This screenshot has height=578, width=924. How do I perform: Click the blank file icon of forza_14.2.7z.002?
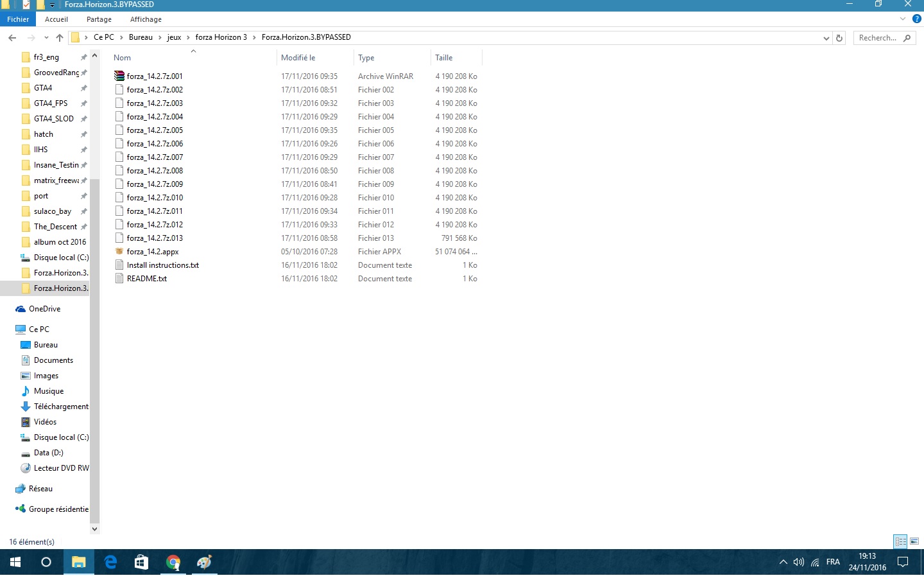119,89
